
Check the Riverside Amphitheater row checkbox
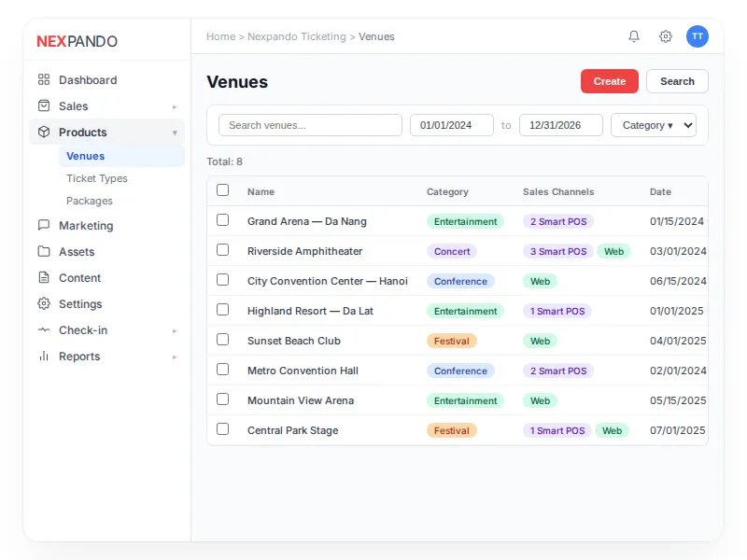coord(222,251)
